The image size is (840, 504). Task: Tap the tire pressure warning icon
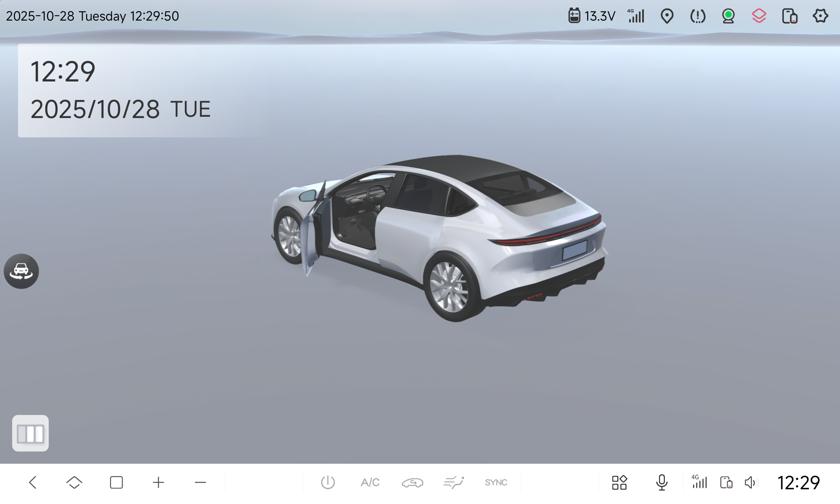(698, 16)
